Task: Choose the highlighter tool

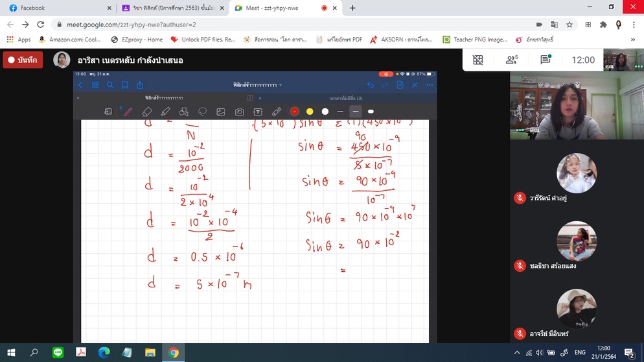Action: [165, 112]
